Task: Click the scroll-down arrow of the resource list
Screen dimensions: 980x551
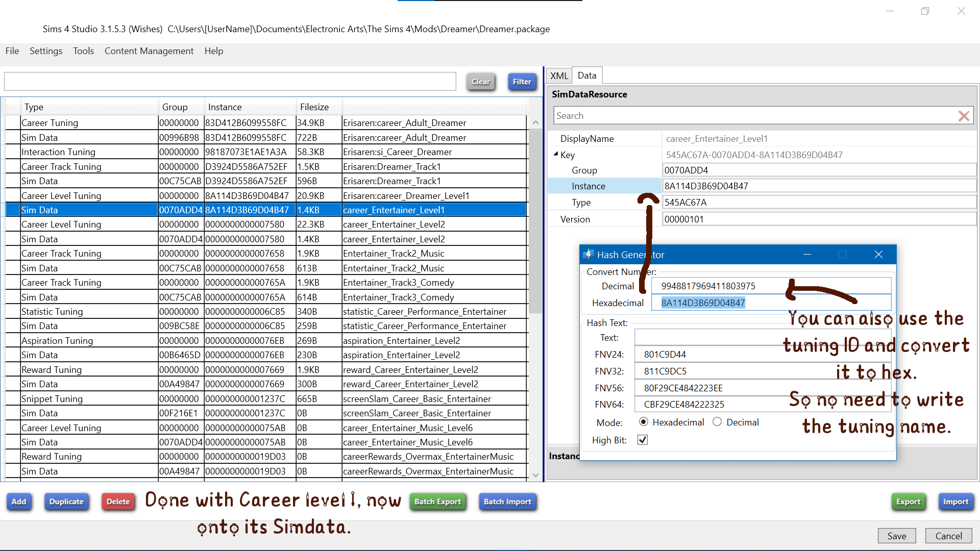Action: [535, 475]
